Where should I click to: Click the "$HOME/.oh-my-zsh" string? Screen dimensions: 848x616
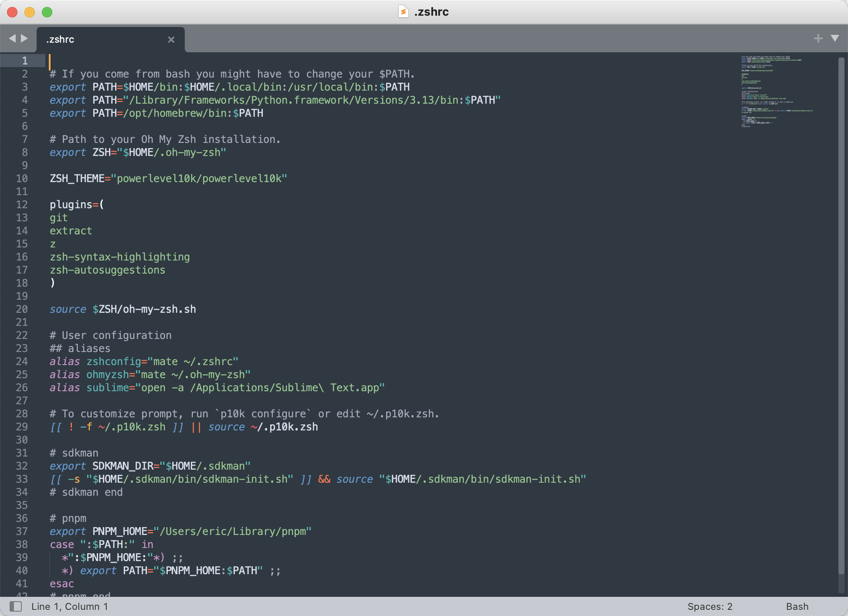[172, 152]
